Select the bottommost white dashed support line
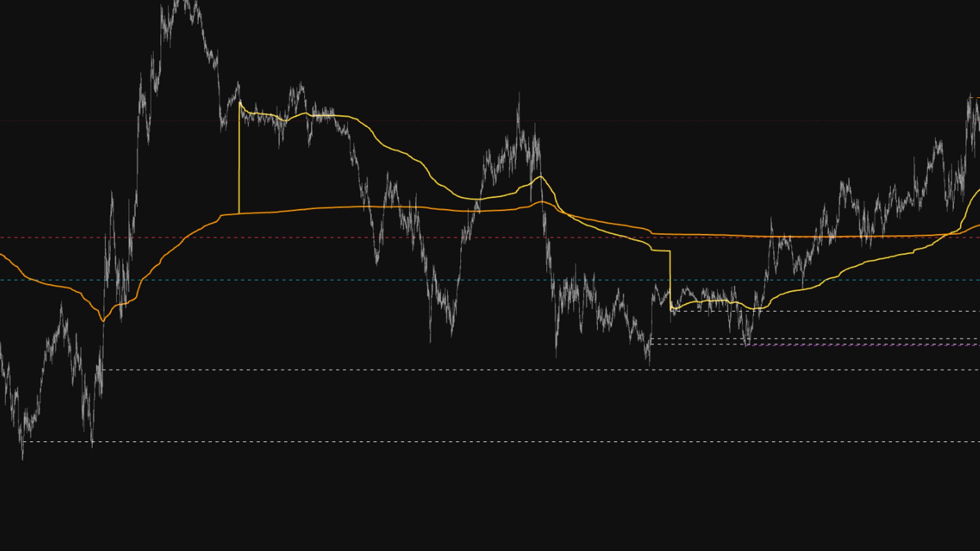This screenshot has height=551, width=980. pos(501,442)
